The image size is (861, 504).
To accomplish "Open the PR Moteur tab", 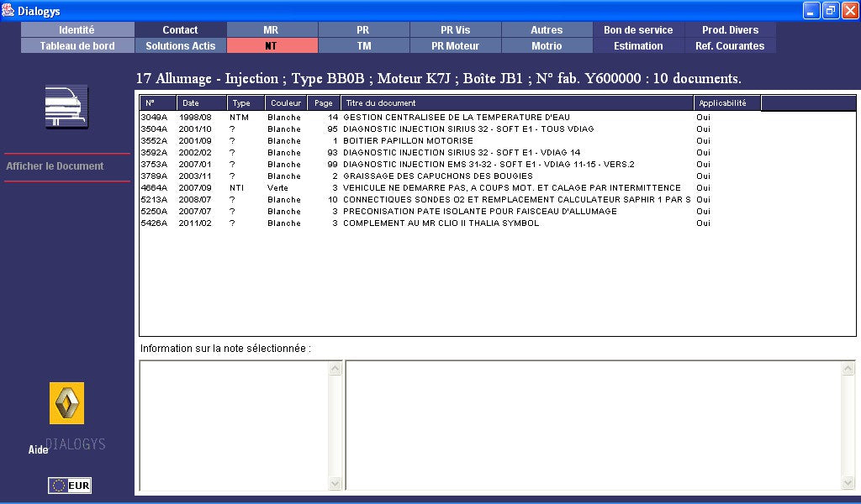I will (455, 45).
